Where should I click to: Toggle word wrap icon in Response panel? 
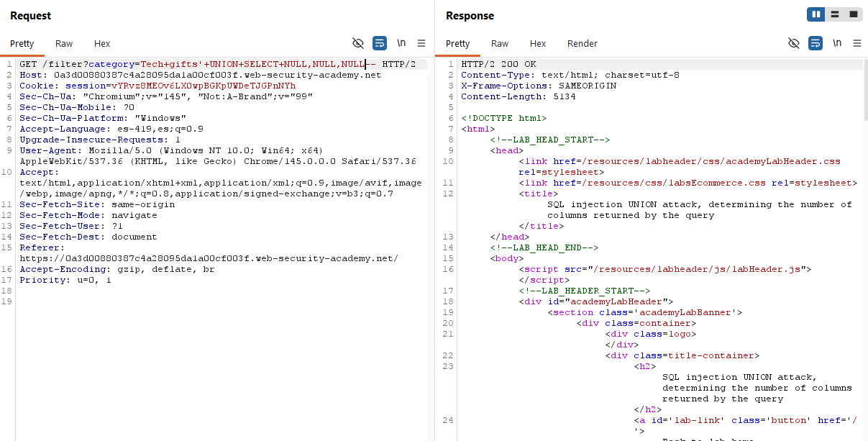pyautogui.click(x=816, y=43)
